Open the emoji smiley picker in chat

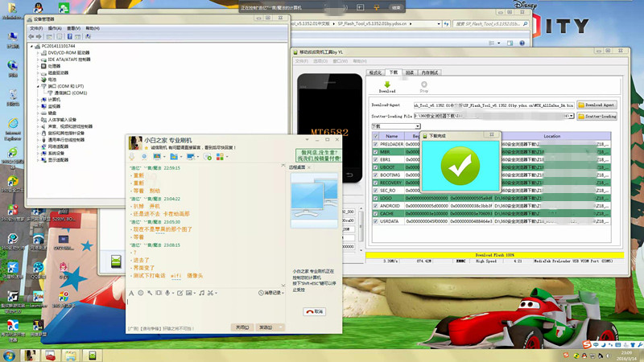click(x=141, y=293)
